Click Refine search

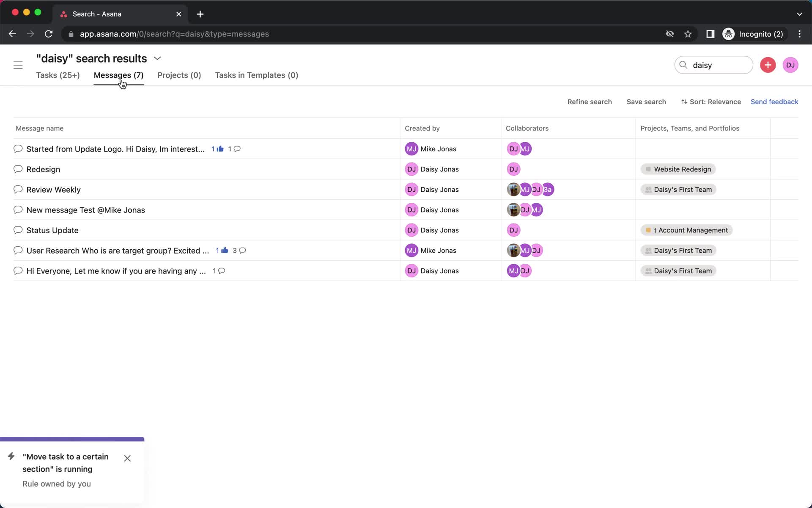[x=590, y=102]
